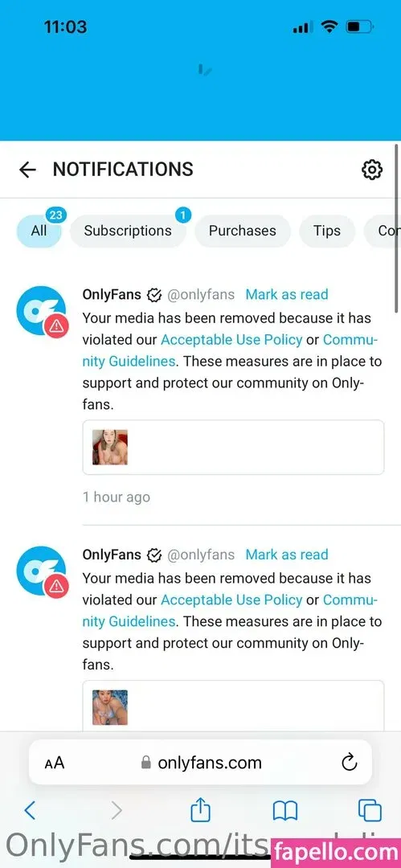Click the first OnlyFans avatar with warning badge

tap(42, 310)
